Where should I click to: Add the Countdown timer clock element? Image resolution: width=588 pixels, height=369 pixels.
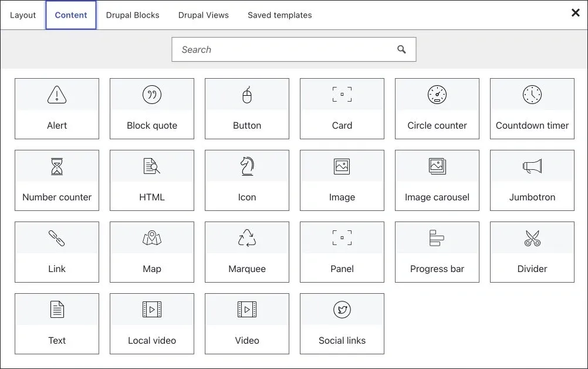(532, 109)
